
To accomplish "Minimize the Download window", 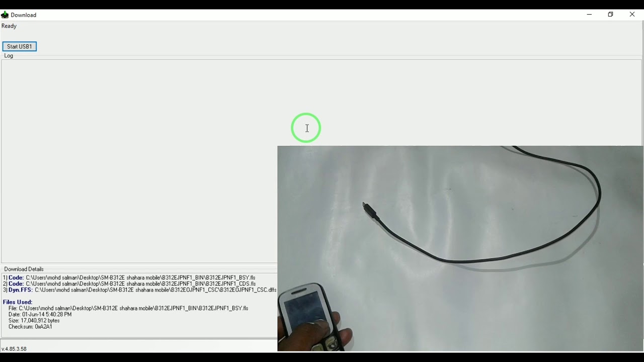I will tap(589, 15).
